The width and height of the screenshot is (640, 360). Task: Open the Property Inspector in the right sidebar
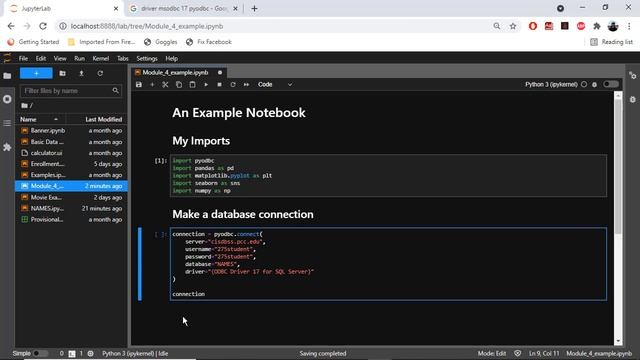(633, 76)
